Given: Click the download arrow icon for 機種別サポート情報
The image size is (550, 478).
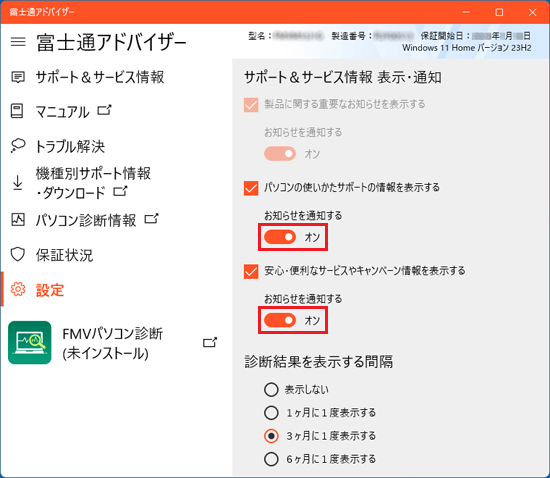Looking at the screenshot, I should pyautogui.click(x=18, y=183).
